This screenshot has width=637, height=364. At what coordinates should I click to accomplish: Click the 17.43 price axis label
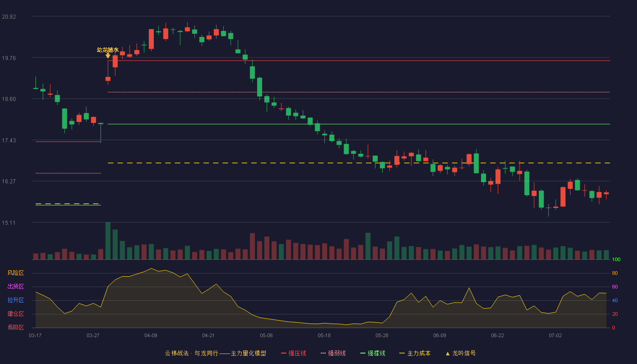pos(9,140)
